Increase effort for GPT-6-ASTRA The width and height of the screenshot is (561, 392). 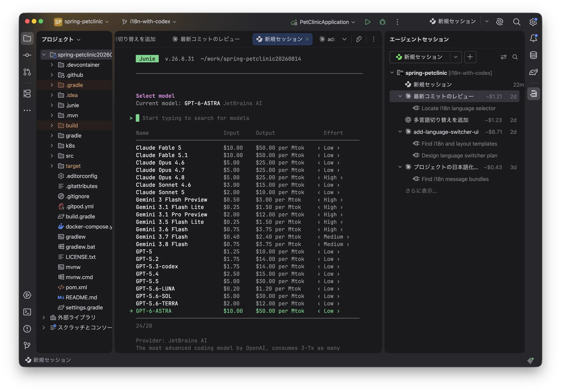[x=338, y=311]
